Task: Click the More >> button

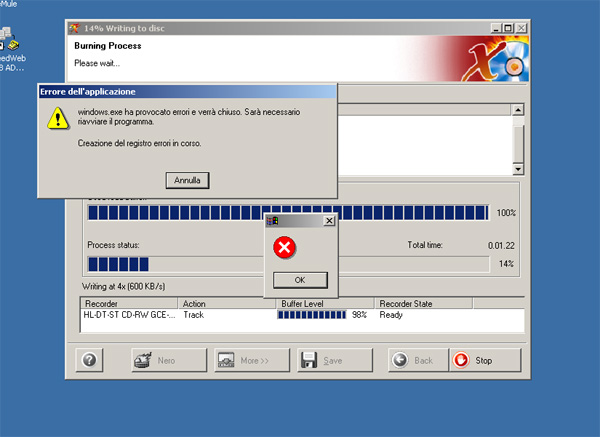Action: point(252,360)
